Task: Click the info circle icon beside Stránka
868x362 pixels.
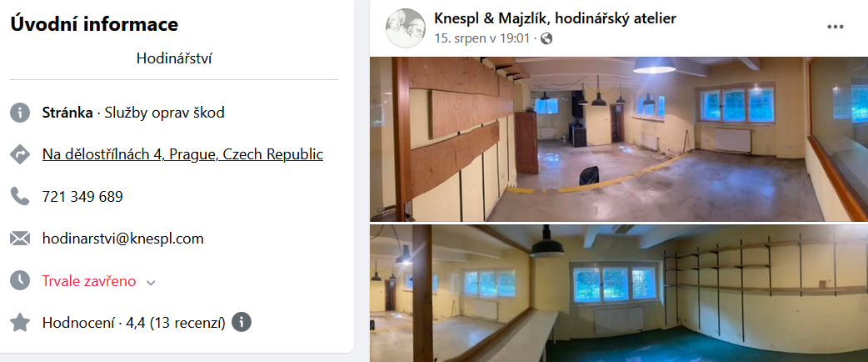Action: 20,113
